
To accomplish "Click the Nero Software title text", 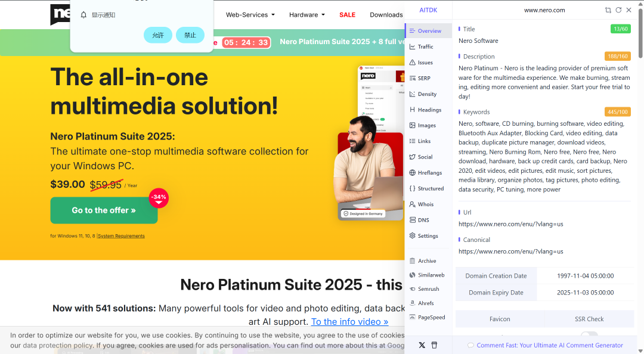I will click(x=478, y=41).
